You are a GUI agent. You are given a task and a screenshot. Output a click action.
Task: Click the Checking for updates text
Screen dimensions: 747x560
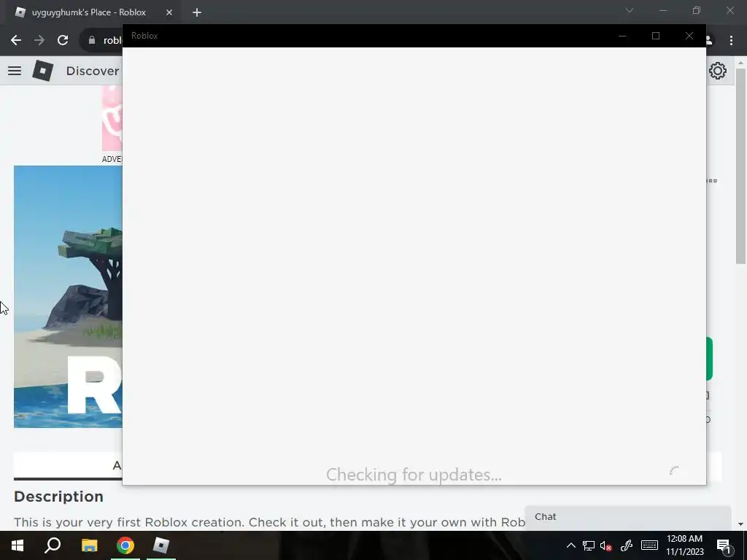(x=414, y=475)
